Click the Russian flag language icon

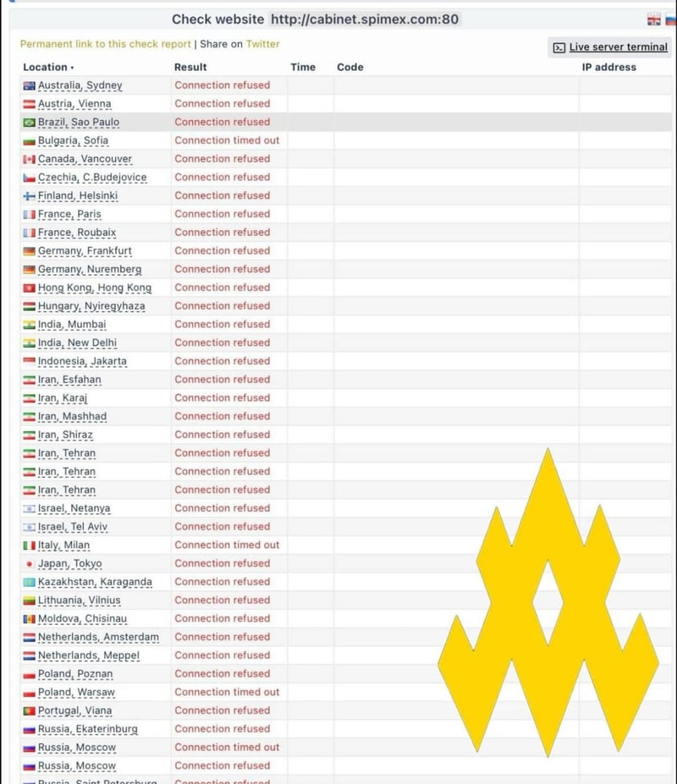[669, 20]
